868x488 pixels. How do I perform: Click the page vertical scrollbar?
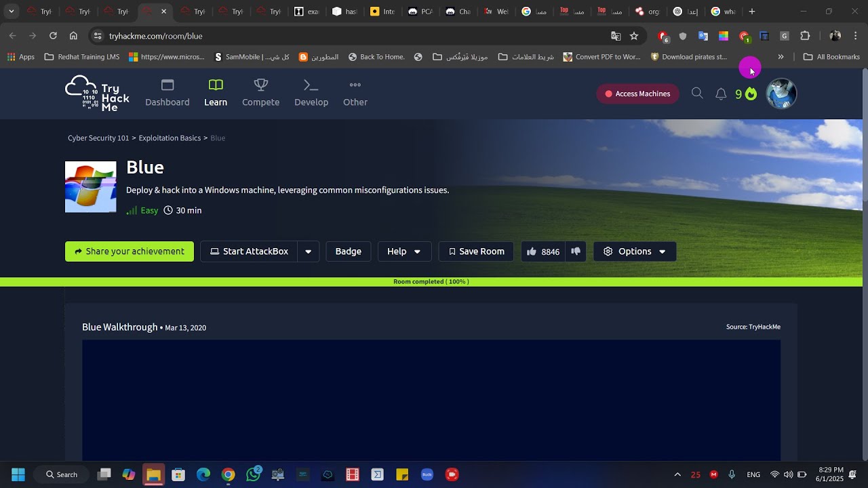click(x=865, y=136)
